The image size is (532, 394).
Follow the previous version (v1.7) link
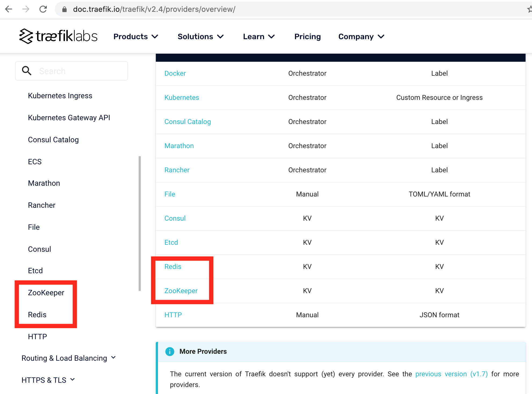(451, 374)
